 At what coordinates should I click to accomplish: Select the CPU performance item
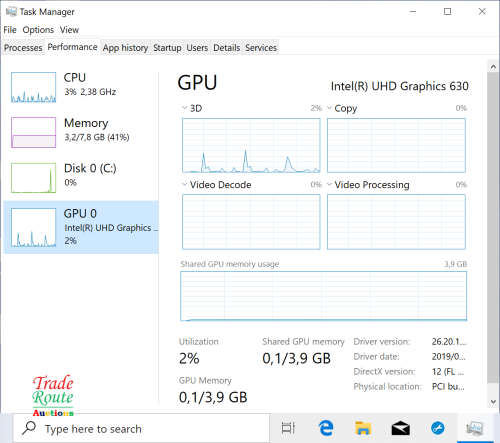(81, 87)
